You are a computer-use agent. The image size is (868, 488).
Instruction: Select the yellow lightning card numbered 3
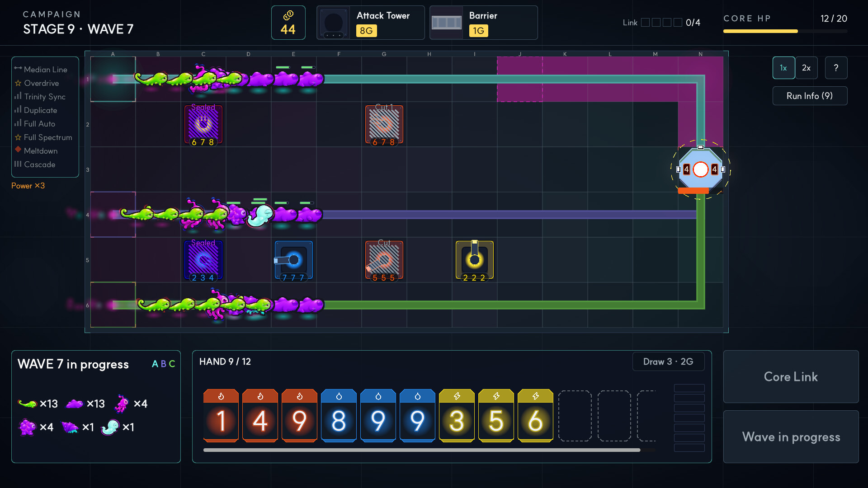pyautogui.click(x=457, y=415)
